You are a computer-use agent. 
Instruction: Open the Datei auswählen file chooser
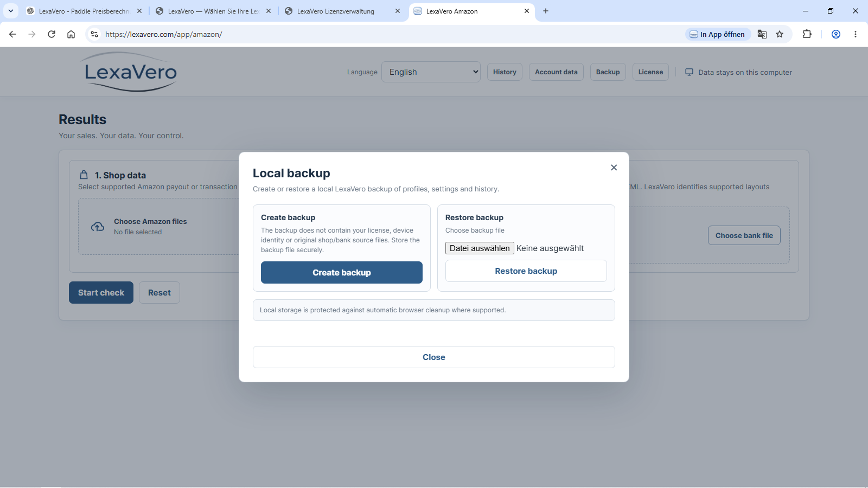coord(480,248)
